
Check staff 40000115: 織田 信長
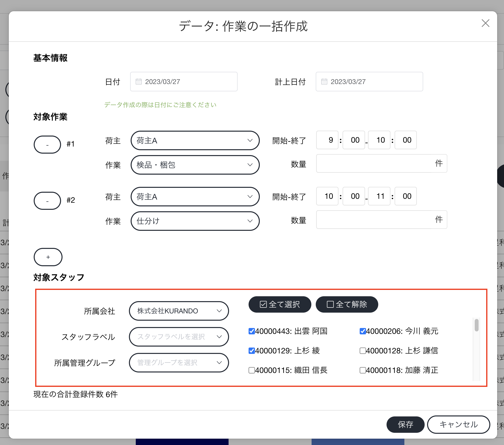(252, 370)
